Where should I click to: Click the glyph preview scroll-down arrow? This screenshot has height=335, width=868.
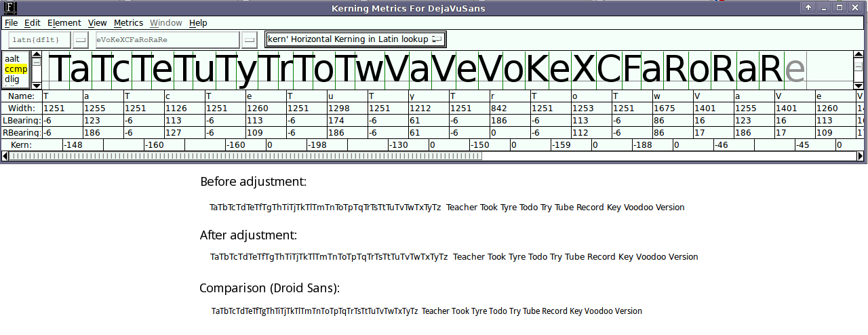859,85
